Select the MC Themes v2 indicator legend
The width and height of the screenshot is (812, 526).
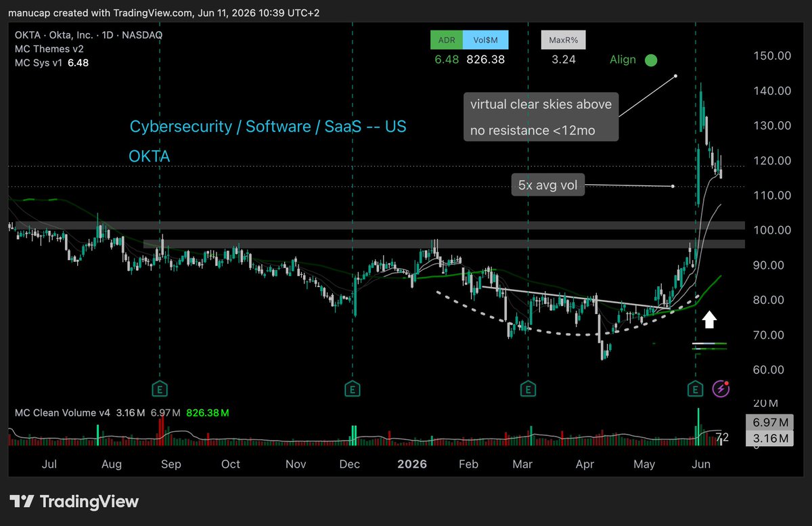[x=49, y=49]
